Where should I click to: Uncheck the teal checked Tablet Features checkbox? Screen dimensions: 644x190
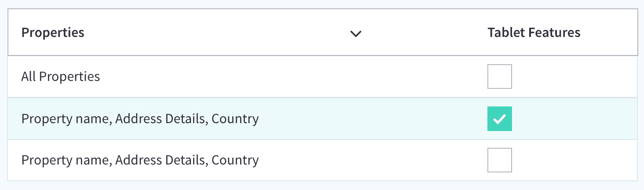point(499,119)
